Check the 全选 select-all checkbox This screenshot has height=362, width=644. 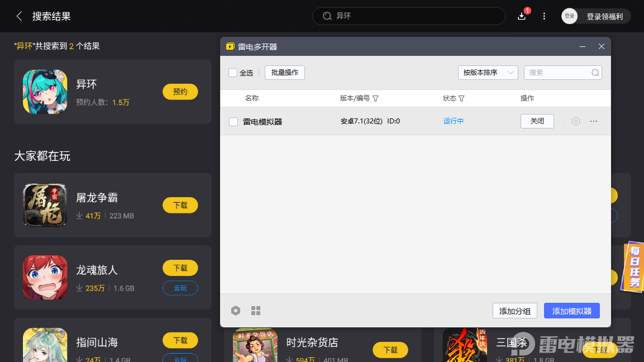click(232, 73)
